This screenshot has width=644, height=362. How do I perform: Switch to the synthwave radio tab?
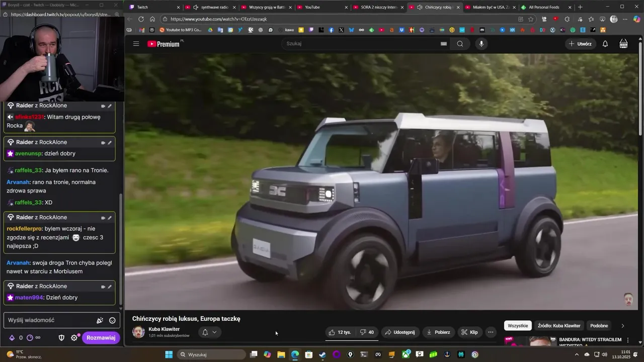point(210,7)
